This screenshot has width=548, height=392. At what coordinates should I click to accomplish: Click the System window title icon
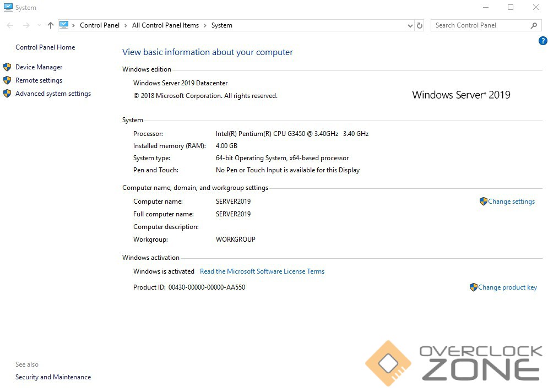coord(8,7)
